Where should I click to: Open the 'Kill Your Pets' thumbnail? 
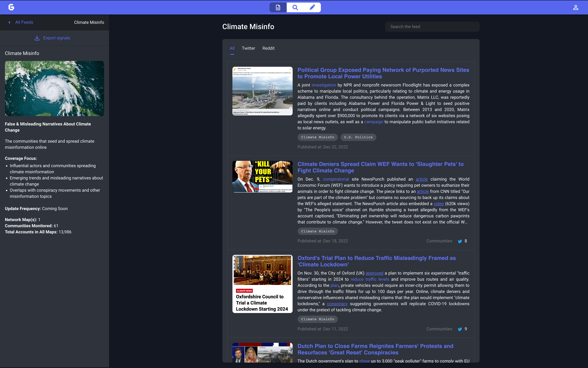262,177
